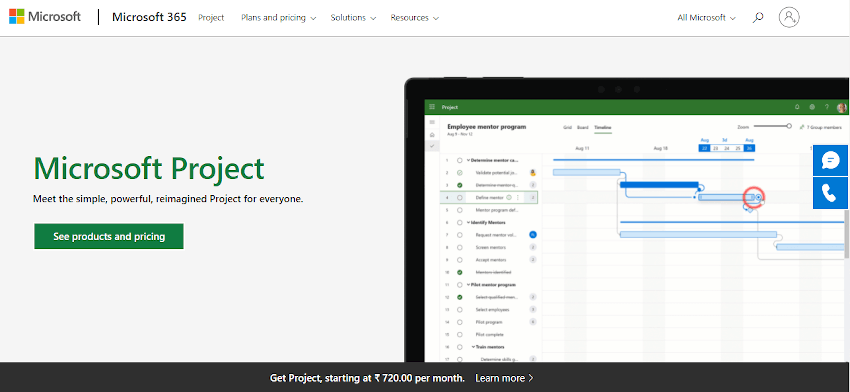850x392 pixels.
Task: Go to Microsoft 365 home link
Action: click(149, 17)
